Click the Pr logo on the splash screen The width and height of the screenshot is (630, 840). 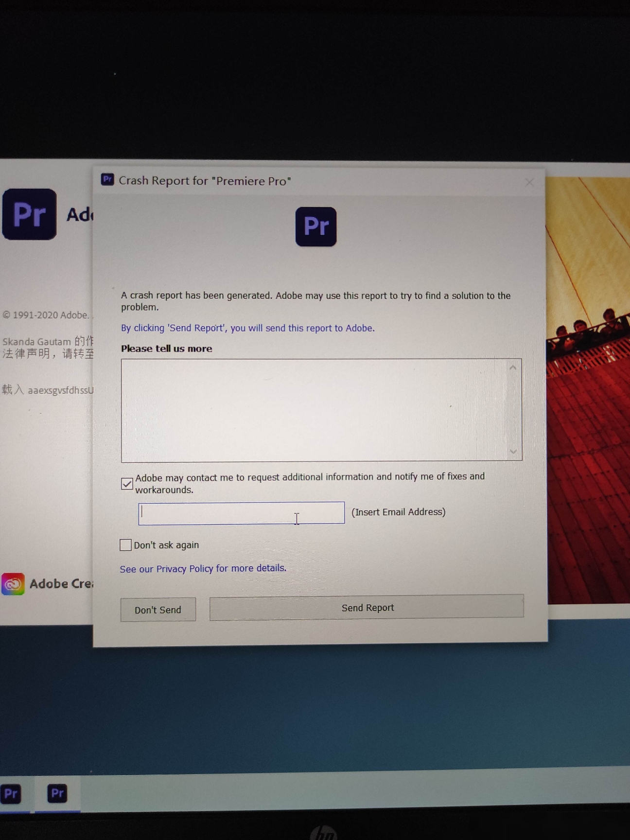(x=29, y=214)
